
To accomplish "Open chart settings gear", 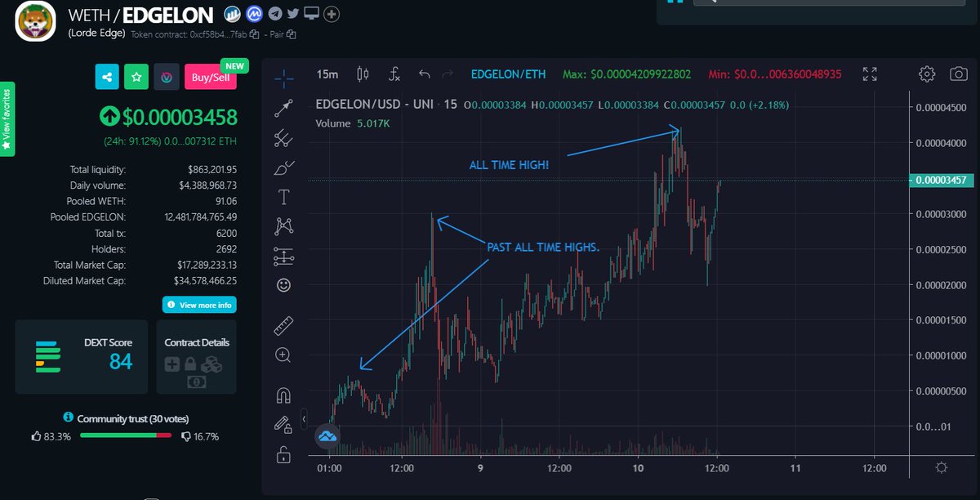I will tap(926, 74).
